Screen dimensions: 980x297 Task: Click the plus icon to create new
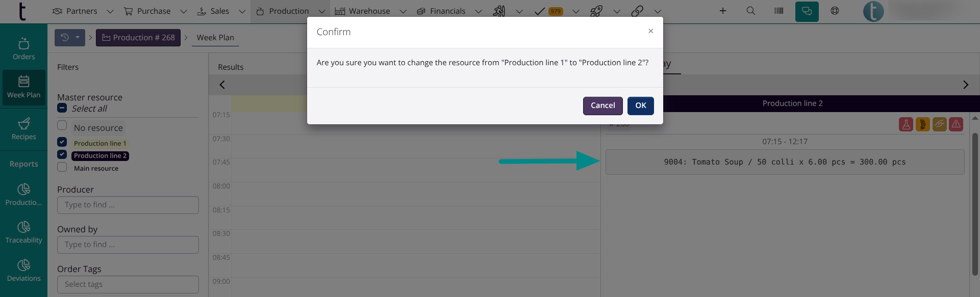[722, 11]
